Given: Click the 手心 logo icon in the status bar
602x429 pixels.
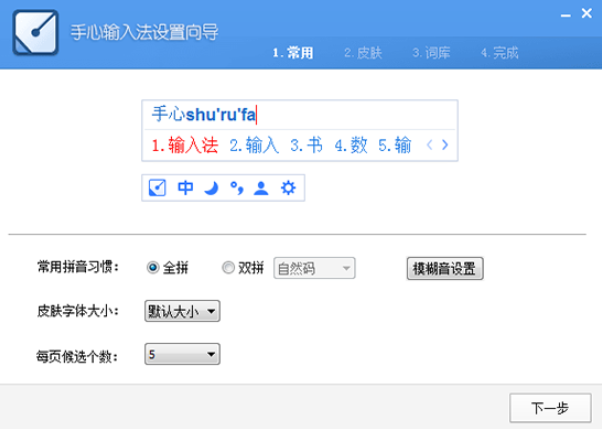Looking at the screenshot, I should coord(158,187).
